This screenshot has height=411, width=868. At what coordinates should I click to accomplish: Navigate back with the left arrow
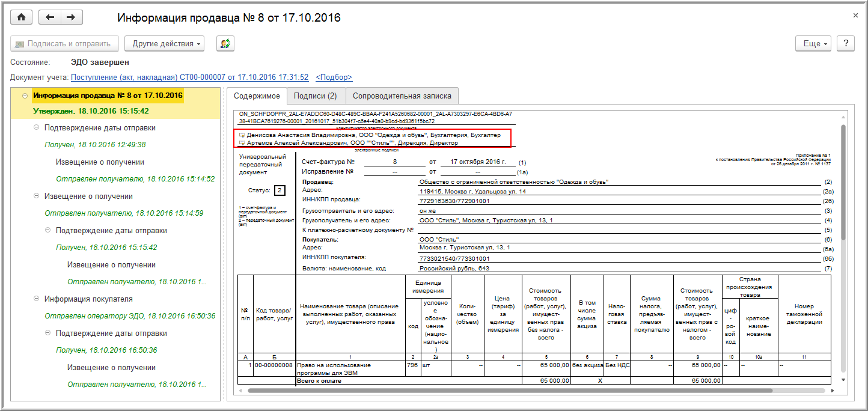(x=50, y=17)
